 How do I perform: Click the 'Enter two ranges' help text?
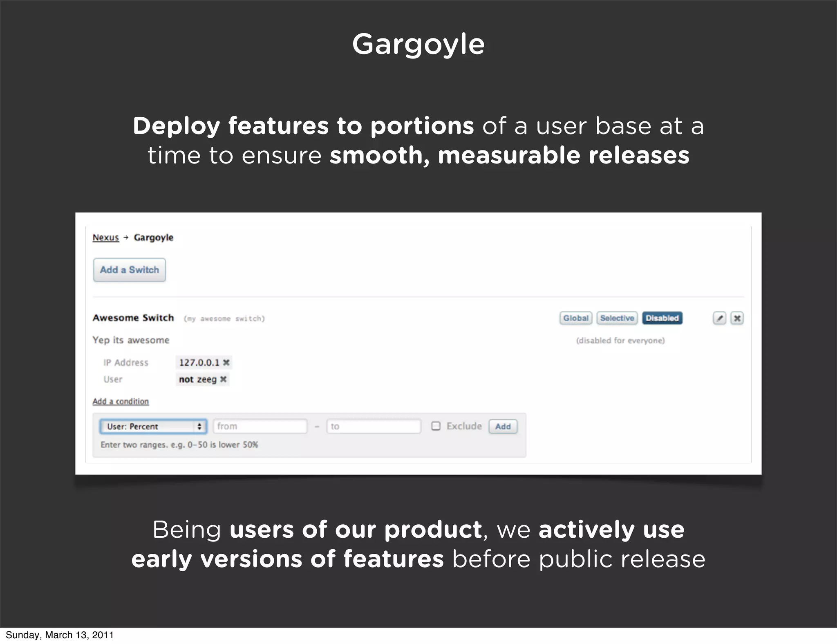pyautogui.click(x=179, y=445)
